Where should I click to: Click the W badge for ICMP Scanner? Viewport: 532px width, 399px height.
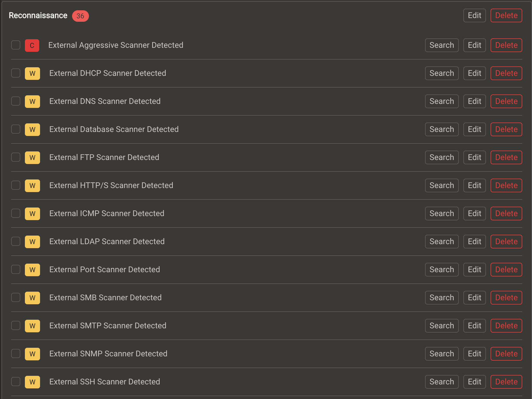point(32,214)
